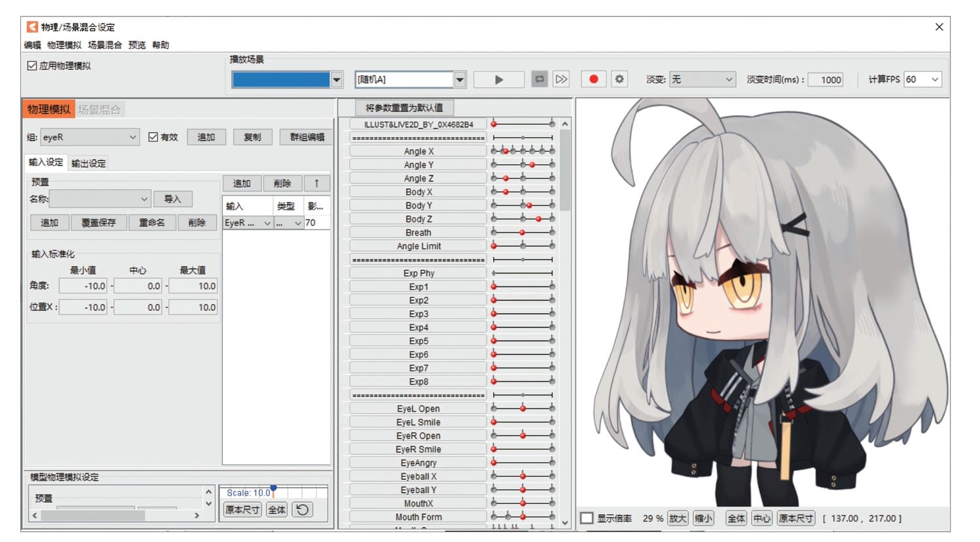Viewport: 980px width, 542px height.
Task: Play the selected scene
Action: pos(498,80)
